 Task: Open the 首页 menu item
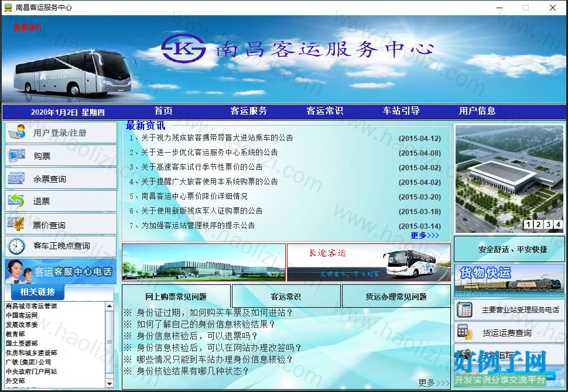163,111
